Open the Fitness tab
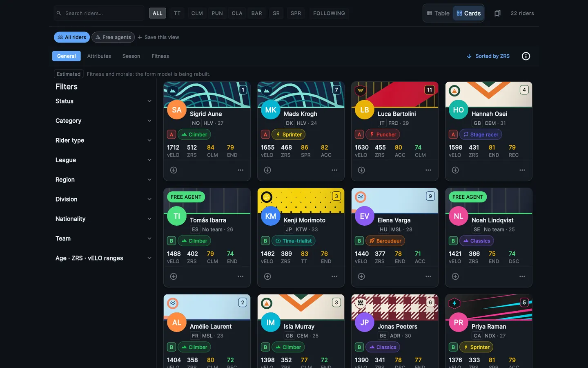The height and width of the screenshot is (368, 588). coord(160,56)
